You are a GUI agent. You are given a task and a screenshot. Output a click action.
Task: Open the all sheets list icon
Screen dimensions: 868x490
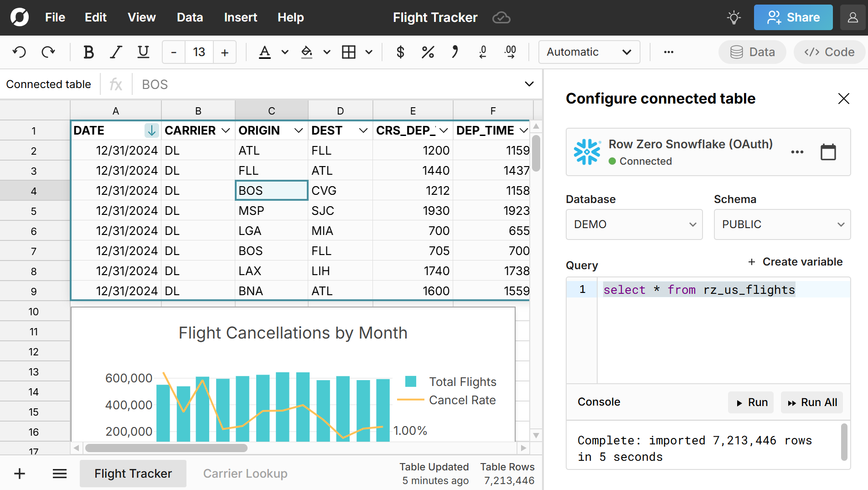59,474
